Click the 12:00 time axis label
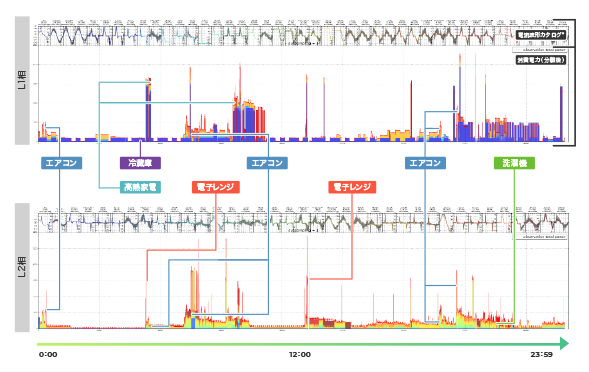 (x=300, y=354)
